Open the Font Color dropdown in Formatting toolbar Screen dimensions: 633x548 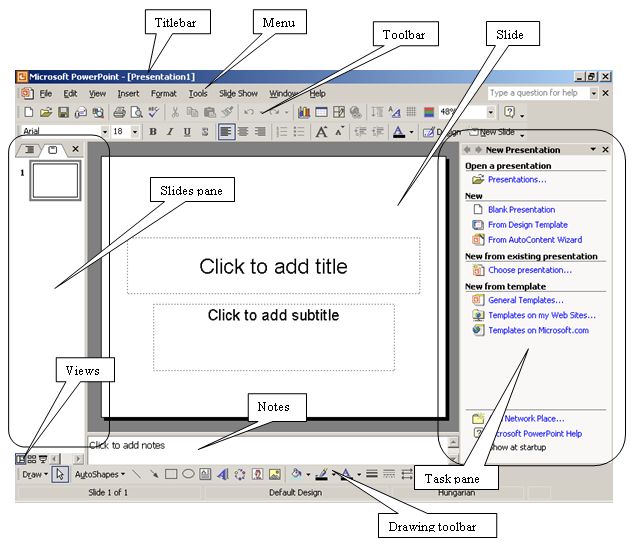click(411, 132)
